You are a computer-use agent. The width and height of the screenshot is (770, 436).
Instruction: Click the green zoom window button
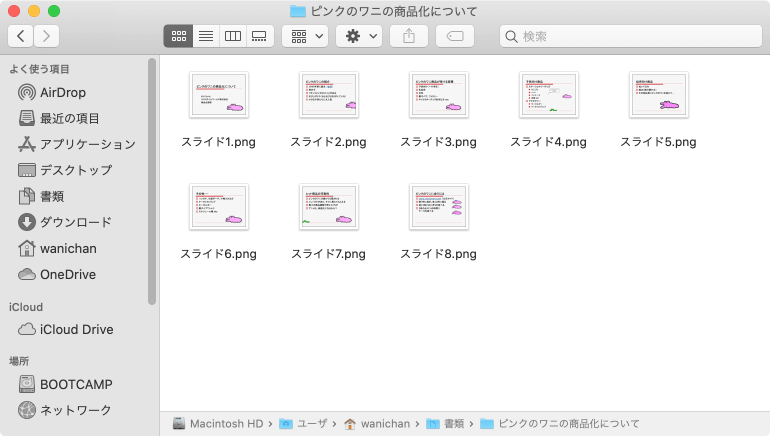[x=54, y=11]
